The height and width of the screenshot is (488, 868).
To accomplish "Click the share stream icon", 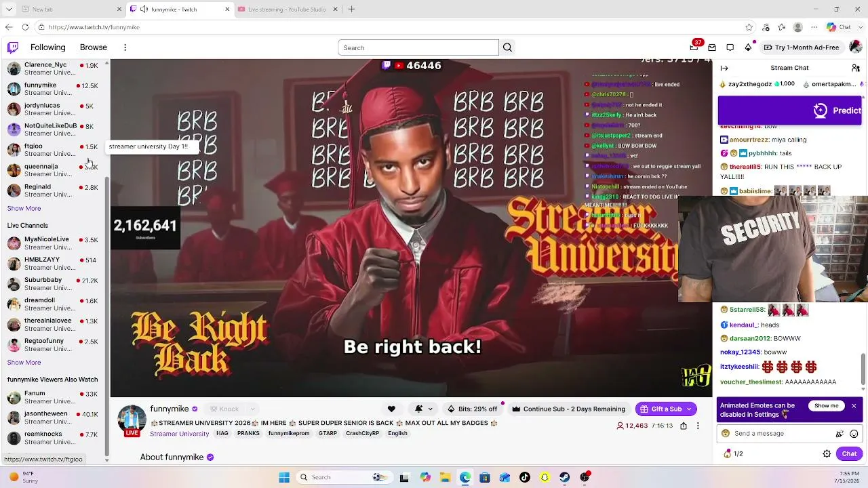I will point(684,426).
